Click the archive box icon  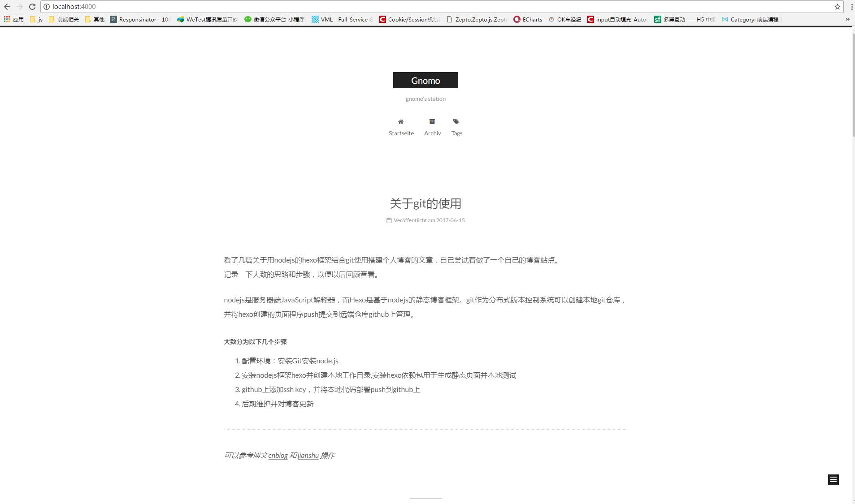pyautogui.click(x=432, y=122)
